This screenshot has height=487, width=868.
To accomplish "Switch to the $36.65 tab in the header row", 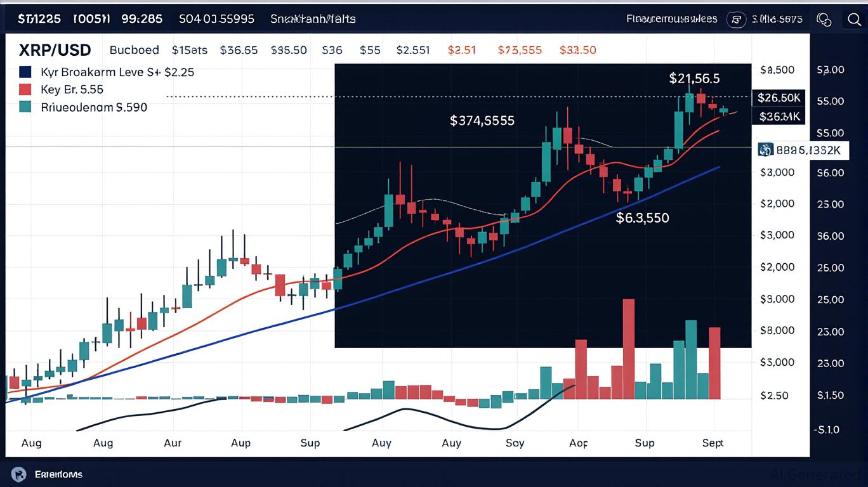I will [239, 49].
